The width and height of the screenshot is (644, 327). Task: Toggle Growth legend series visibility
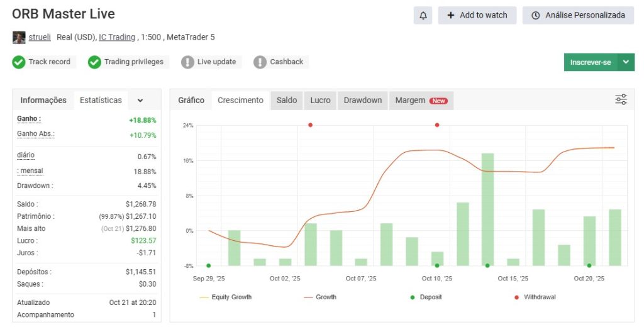(319, 297)
